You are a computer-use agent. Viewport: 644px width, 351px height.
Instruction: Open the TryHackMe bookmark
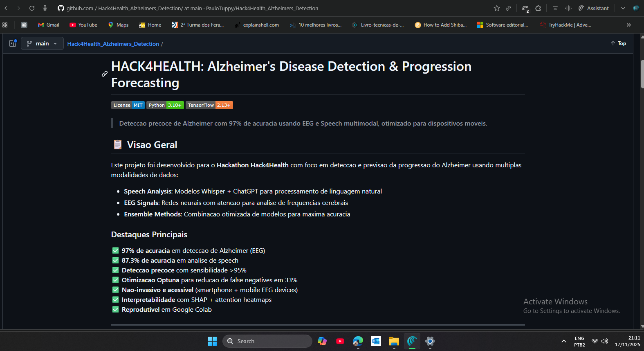tap(565, 25)
